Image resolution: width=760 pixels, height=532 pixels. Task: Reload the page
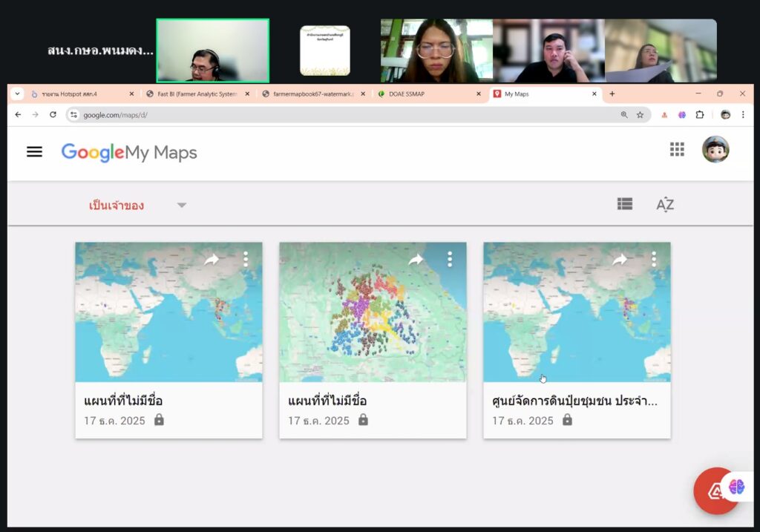click(53, 115)
